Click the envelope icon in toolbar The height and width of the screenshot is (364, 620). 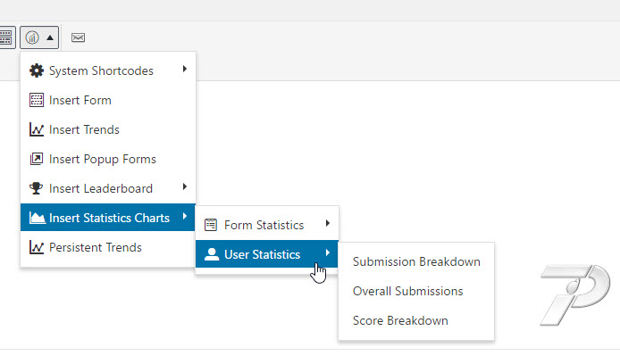point(78,37)
